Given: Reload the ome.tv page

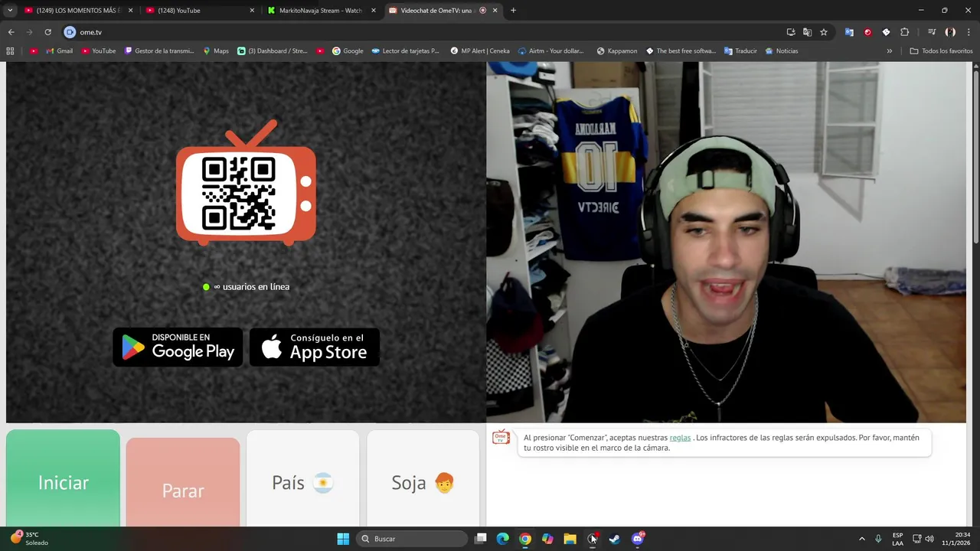Looking at the screenshot, I should (x=47, y=32).
